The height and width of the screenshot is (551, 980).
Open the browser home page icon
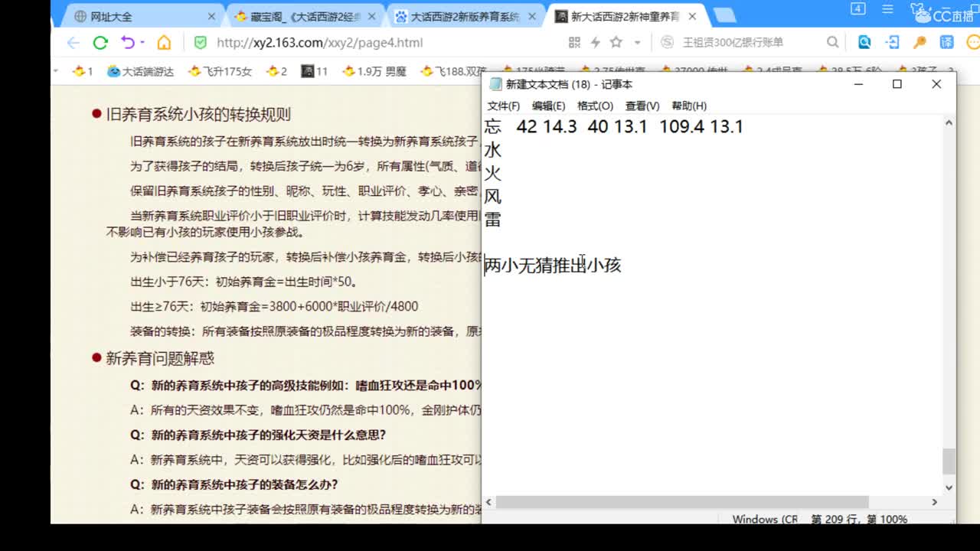[x=164, y=43]
